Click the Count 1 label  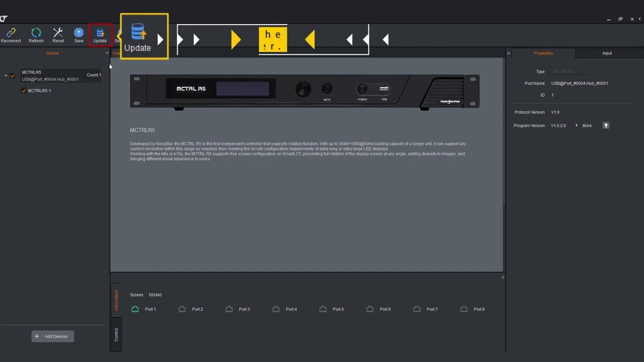(94, 75)
